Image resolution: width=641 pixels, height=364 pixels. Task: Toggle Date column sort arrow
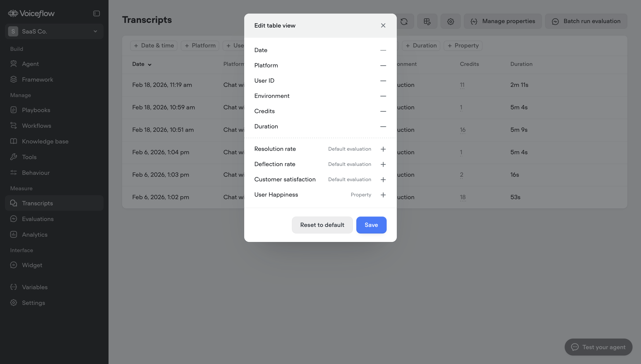point(150,64)
